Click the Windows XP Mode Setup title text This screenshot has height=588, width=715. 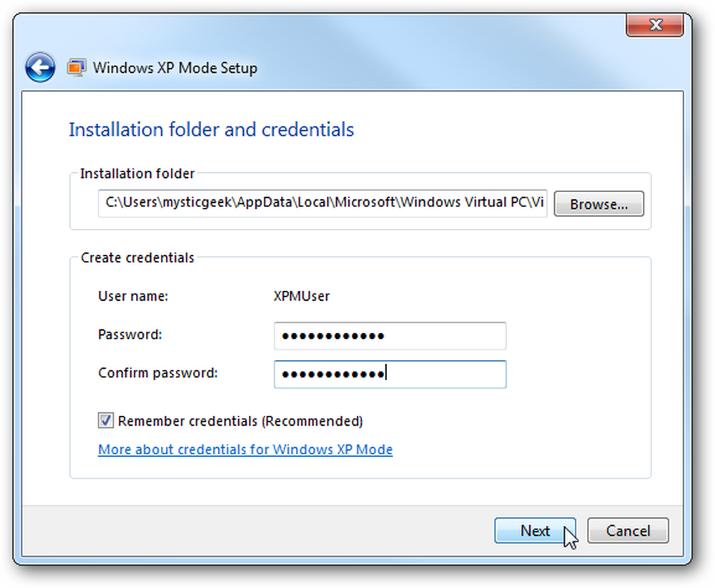[x=175, y=68]
